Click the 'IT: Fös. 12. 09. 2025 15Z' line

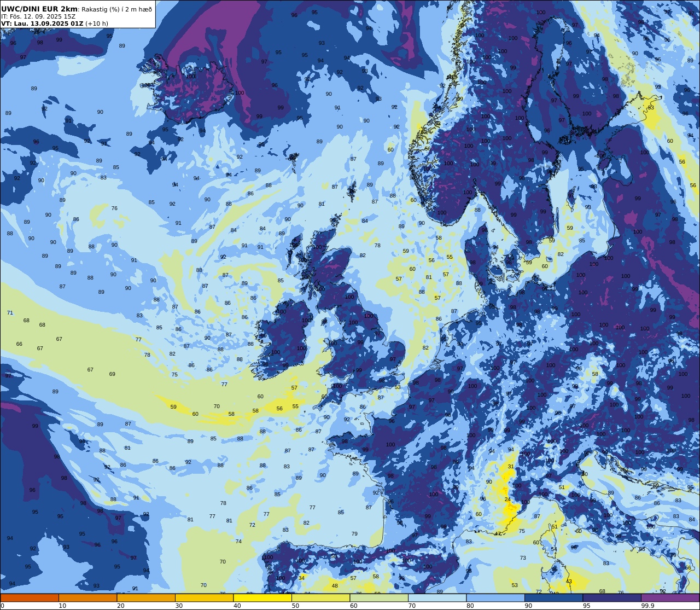pos(38,16)
